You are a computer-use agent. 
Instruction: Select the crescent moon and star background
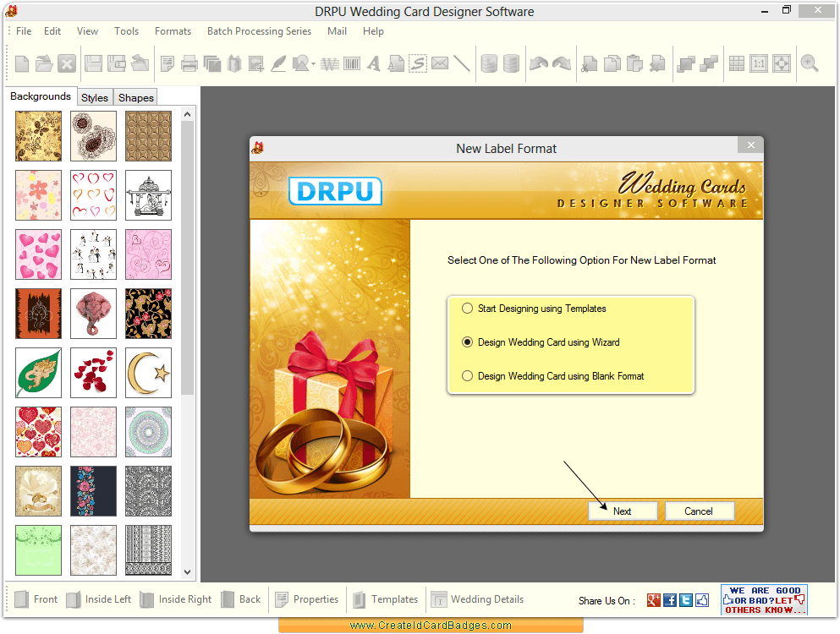[148, 373]
